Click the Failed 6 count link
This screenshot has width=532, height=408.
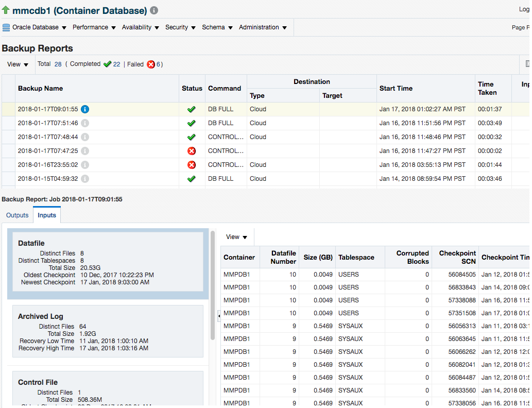[158, 64]
